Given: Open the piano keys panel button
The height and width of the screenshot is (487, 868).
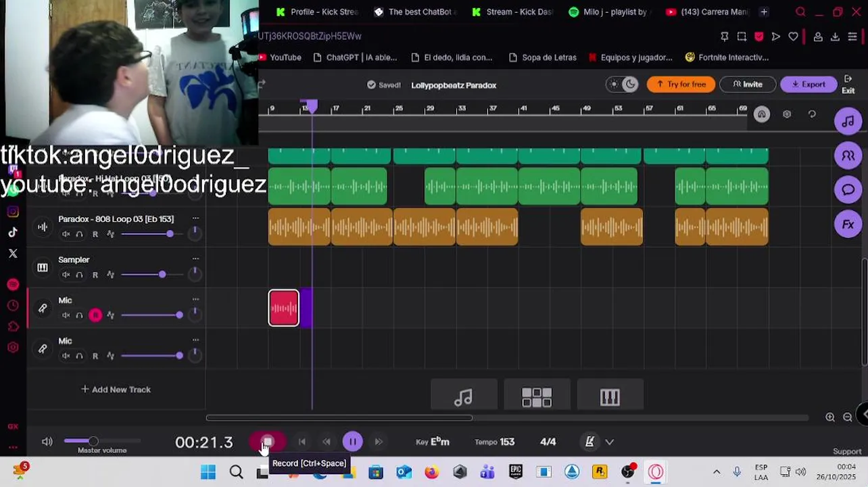Looking at the screenshot, I should (610, 396).
